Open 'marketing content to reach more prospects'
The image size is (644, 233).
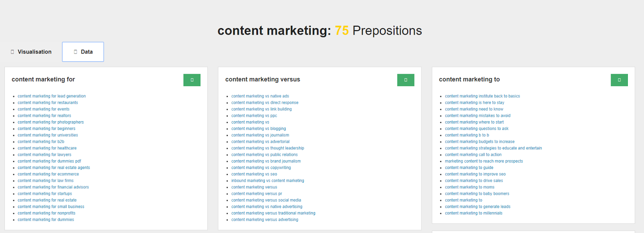point(484,161)
